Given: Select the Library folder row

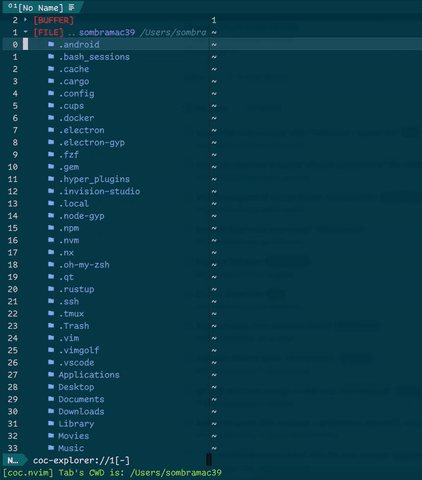Looking at the screenshot, I should pyautogui.click(x=105, y=423).
